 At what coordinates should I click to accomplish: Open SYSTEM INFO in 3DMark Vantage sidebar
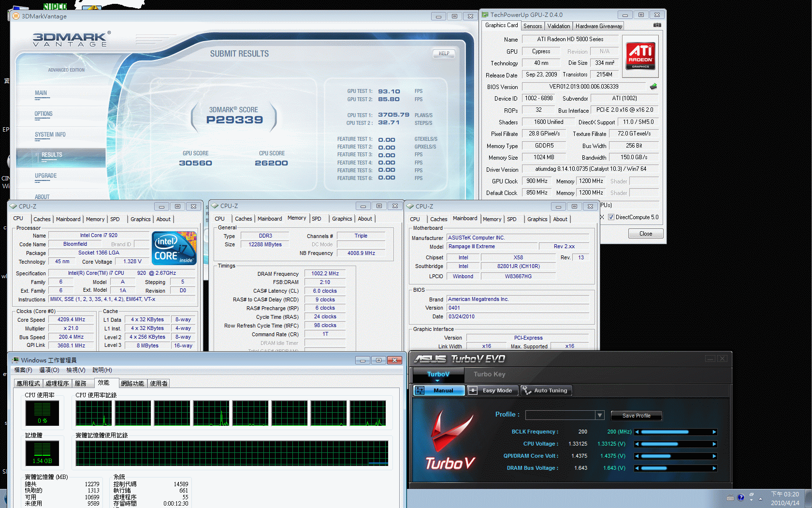(50, 135)
